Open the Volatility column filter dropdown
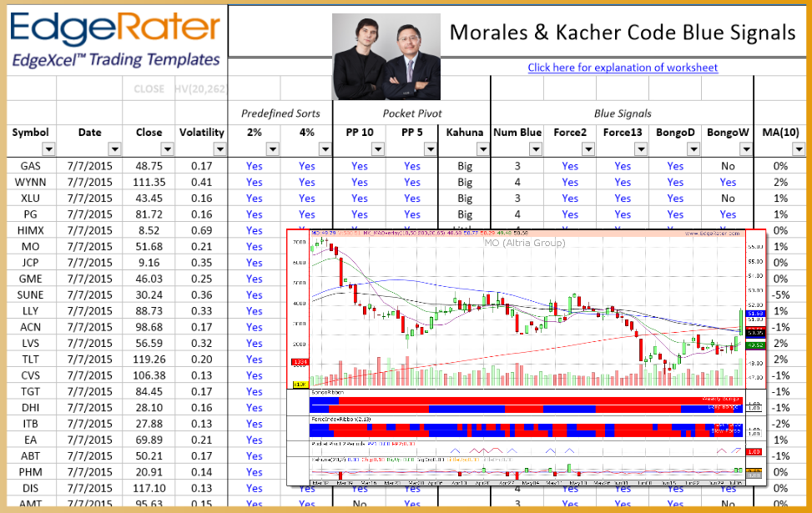 pyautogui.click(x=220, y=149)
